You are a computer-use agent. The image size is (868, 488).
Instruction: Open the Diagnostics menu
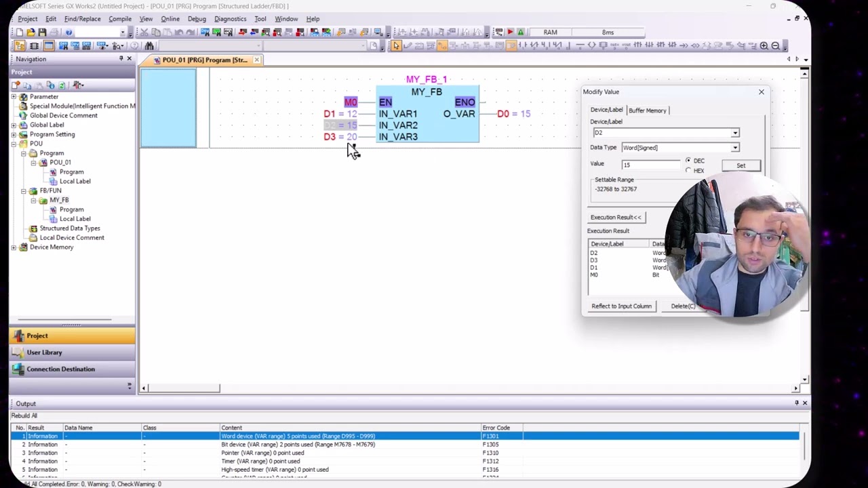point(231,19)
